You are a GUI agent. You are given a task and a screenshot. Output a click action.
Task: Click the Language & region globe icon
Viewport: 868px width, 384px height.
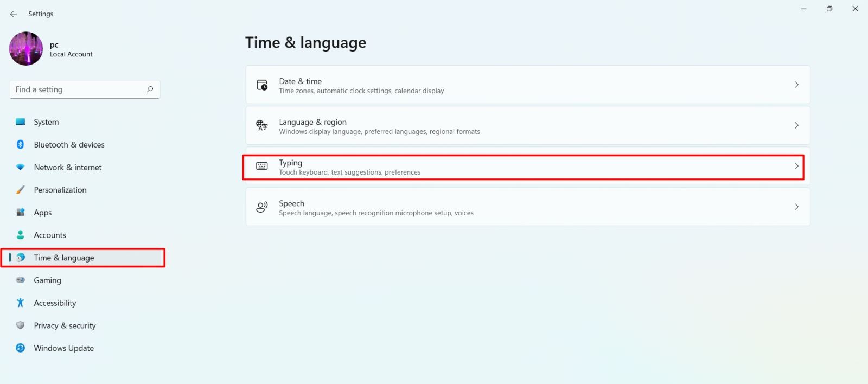(262, 126)
